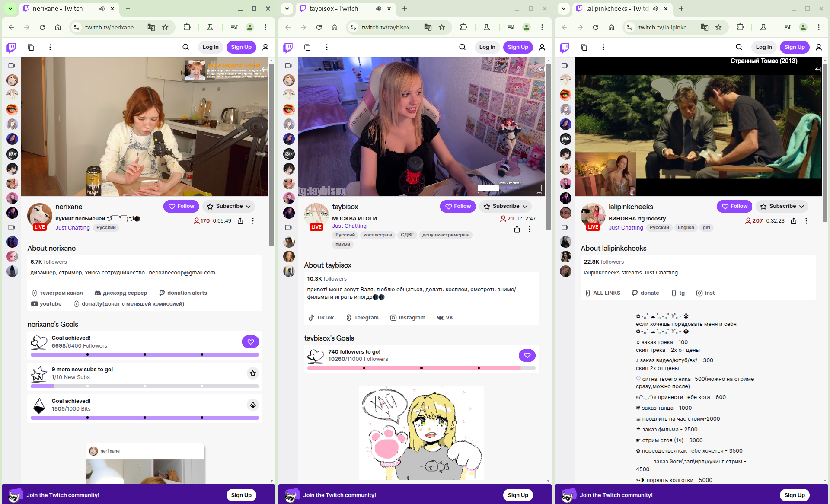Follow the taybisox channel
830x504 pixels.
tap(458, 207)
